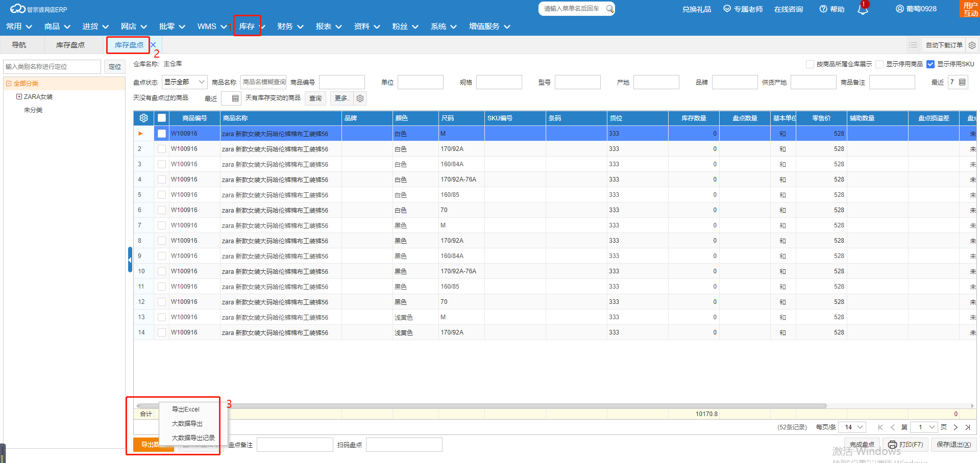Enable 按商品所属仓库展示 checkbox
The image size is (980, 463).
coord(810,64)
